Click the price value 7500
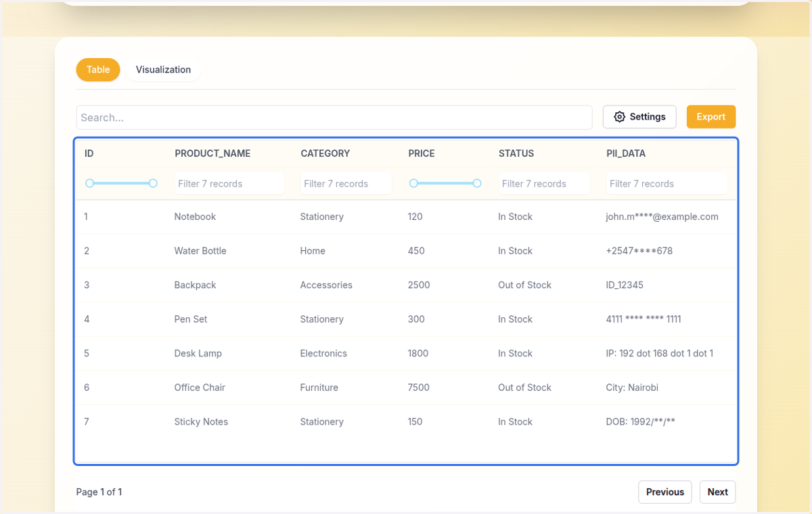This screenshot has height=514, width=812. [419, 388]
